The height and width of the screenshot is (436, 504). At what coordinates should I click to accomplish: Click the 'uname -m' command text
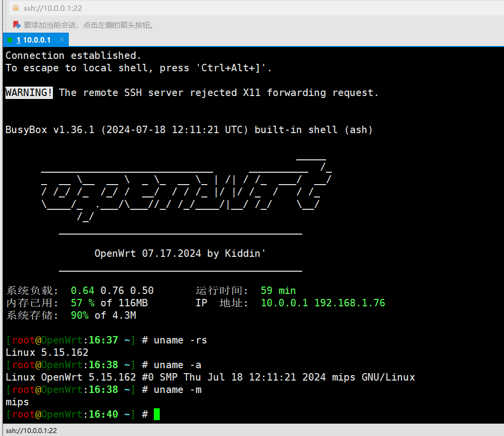click(x=177, y=389)
